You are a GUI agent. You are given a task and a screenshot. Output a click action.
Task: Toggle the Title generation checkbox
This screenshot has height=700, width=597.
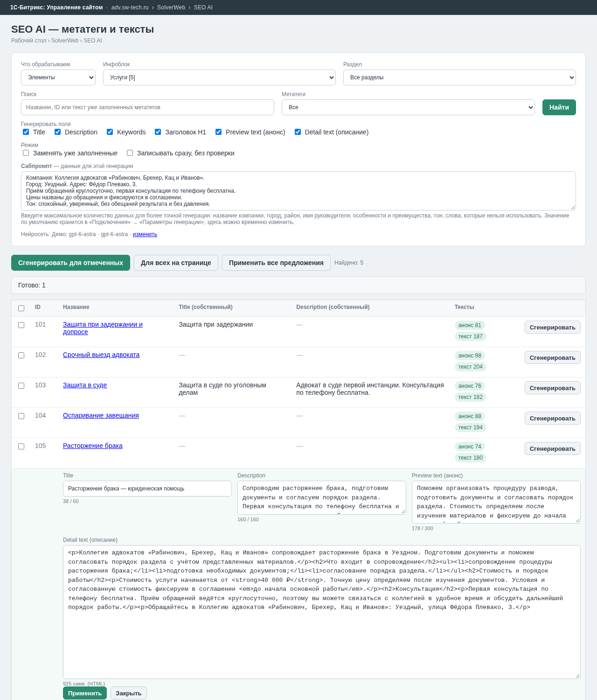pos(26,132)
